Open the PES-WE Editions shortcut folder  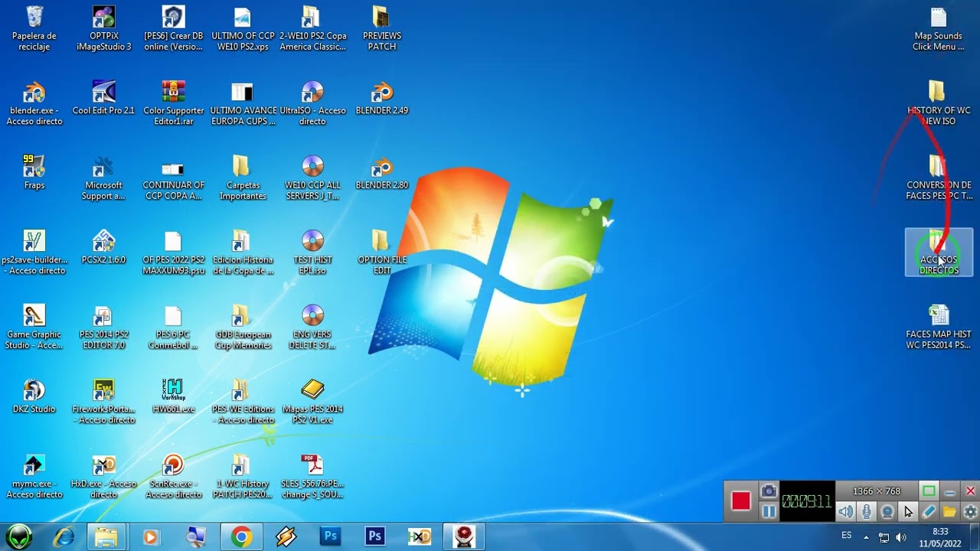(x=243, y=402)
